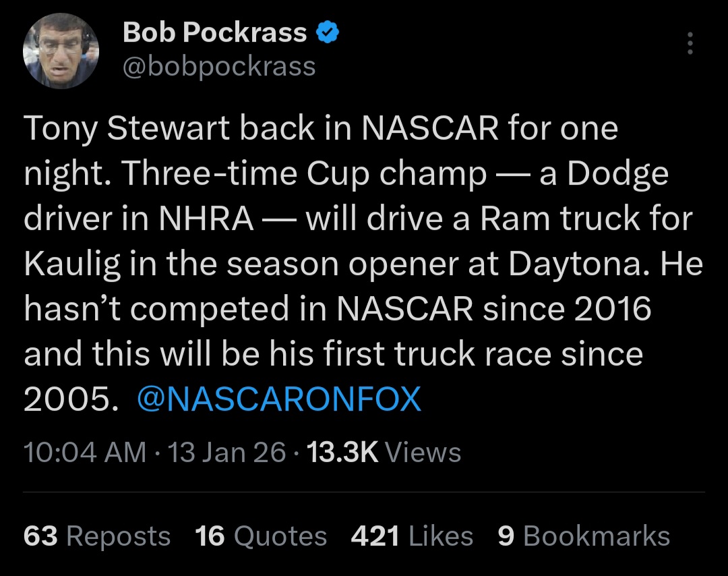
Task: Click the 9 Bookmarks count
Action: point(584,536)
